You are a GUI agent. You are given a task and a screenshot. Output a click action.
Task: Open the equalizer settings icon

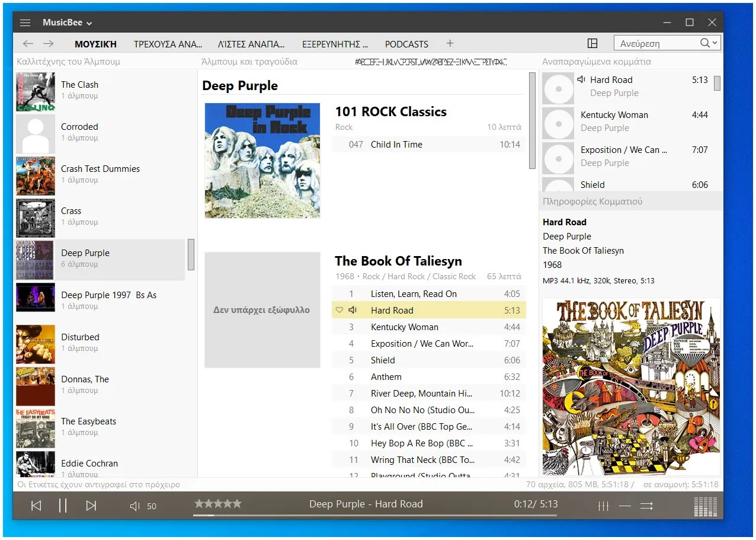click(x=603, y=506)
